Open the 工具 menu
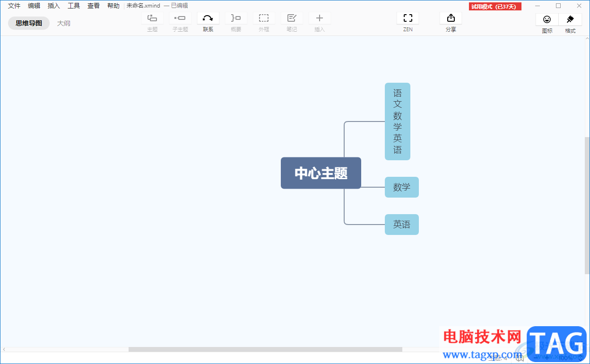590x364 pixels. [74, 6]
